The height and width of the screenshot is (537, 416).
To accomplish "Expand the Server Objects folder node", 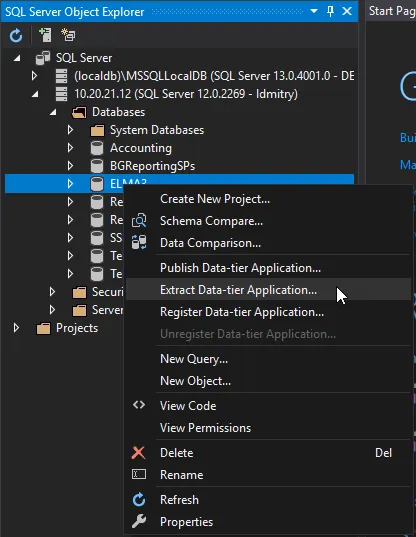I will (52, 310).
